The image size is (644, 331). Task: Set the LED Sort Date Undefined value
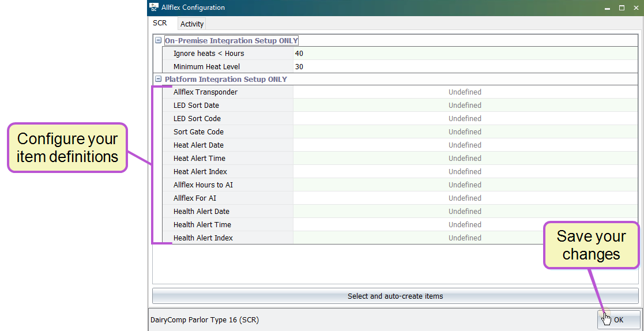466,105
